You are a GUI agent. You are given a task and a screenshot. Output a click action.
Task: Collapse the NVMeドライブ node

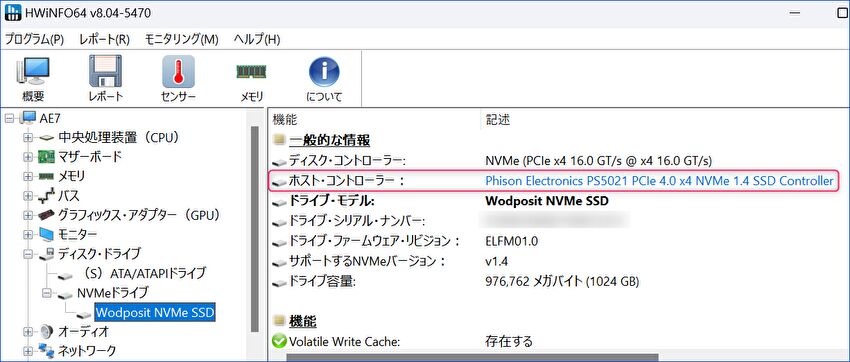click(47, 293)
